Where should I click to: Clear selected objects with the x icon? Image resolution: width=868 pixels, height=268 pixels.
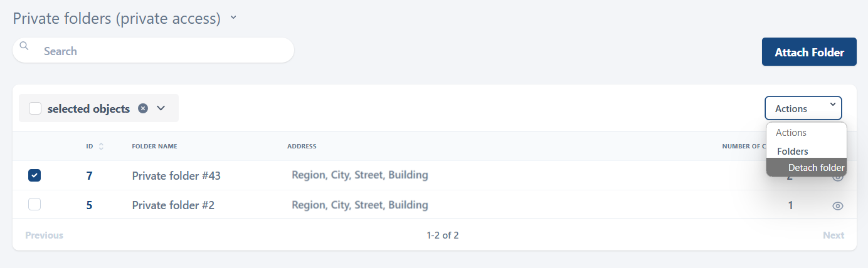click(143, 108)
